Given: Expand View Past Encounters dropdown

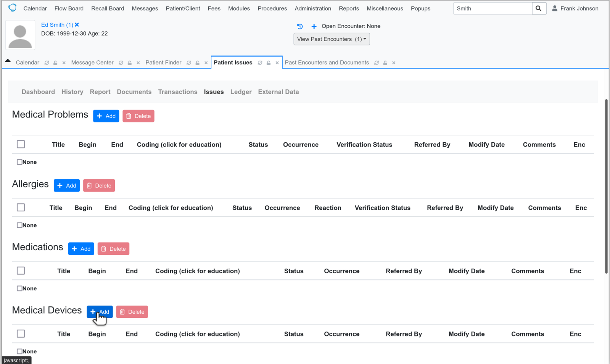Looking at the screenshot, I should [x=331, y=39].
